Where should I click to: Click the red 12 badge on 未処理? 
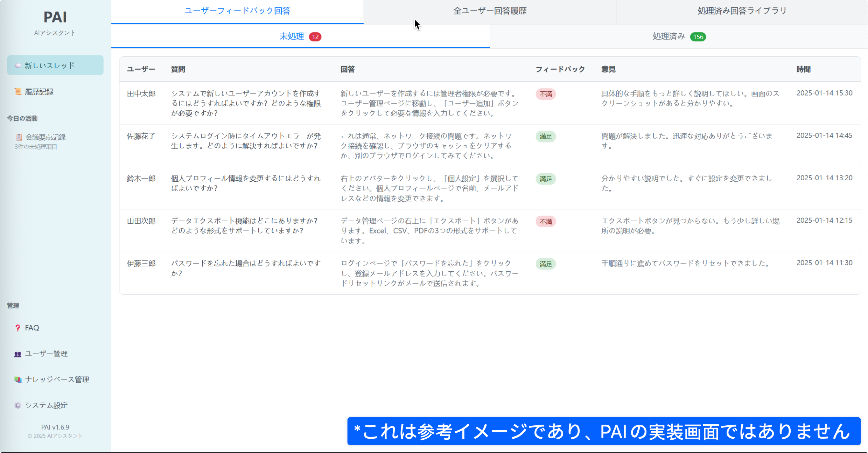point(315,37)
